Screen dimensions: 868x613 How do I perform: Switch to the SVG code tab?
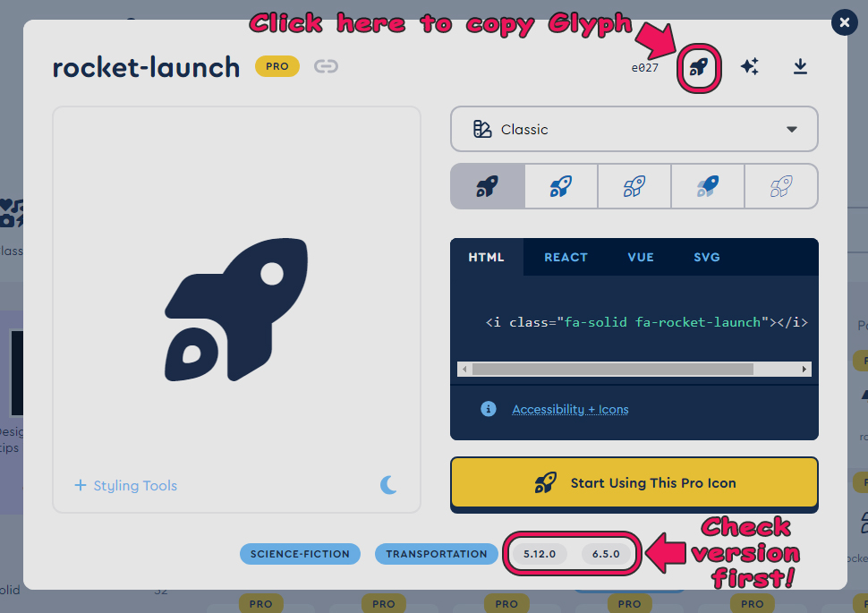coord(706,257)
